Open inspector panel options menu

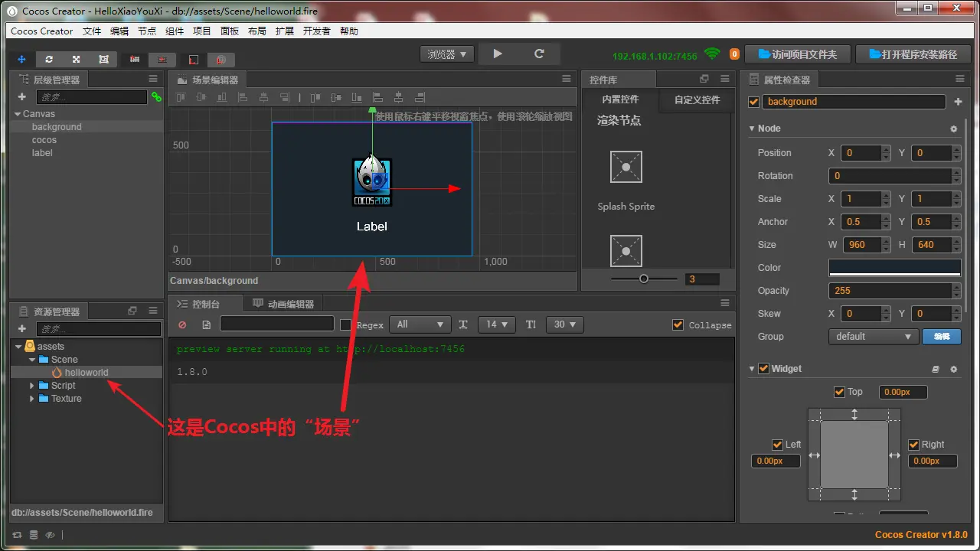click(x=959, y=79)
